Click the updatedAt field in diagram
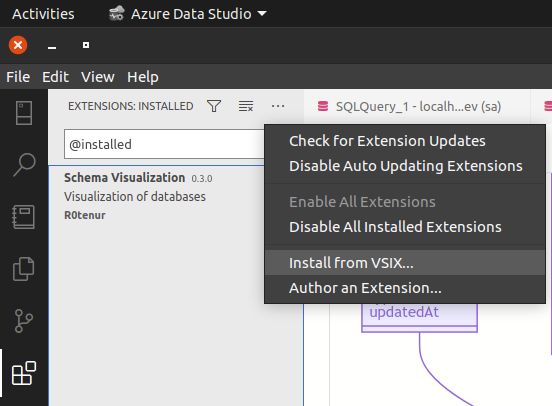552x406 pixels. point(404,312)
